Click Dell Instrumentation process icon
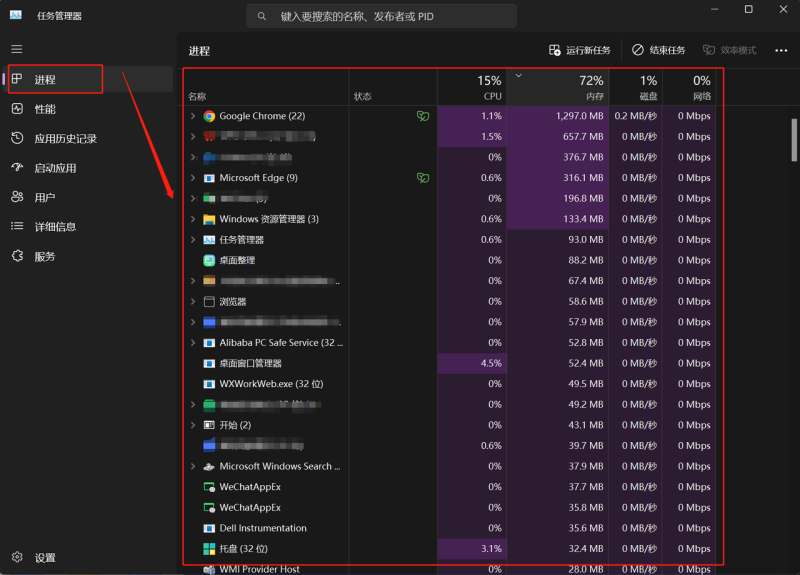The height and width of the screenshot is (575, 800). [209, 528]
